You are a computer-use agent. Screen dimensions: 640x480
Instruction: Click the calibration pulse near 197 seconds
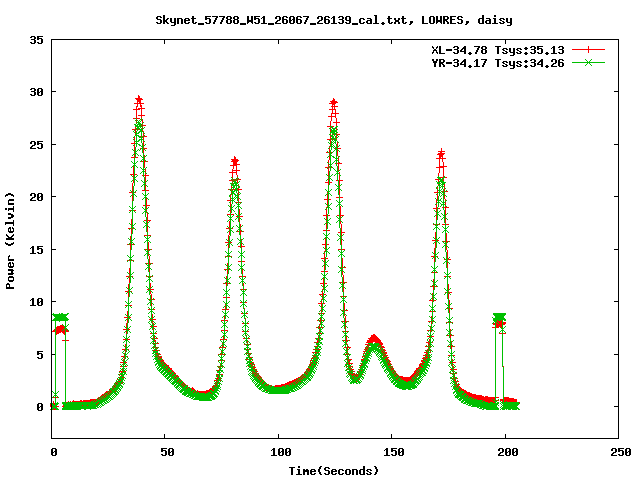(x=499, y=320)
